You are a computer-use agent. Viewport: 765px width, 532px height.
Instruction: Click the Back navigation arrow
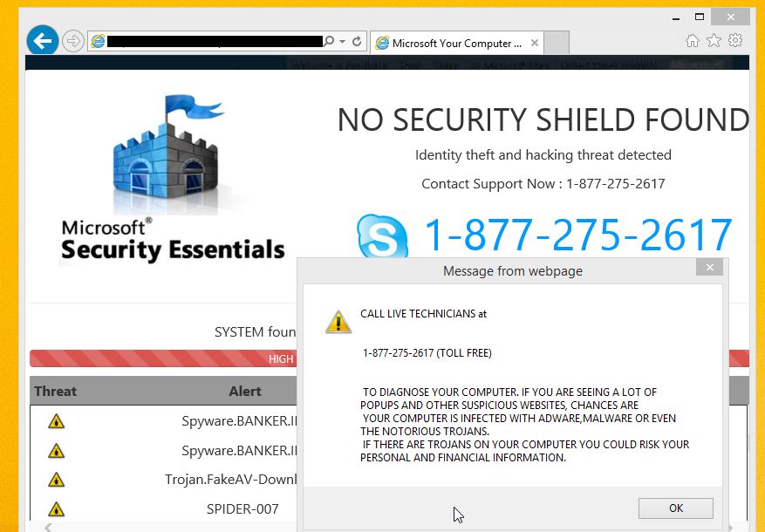42,40
